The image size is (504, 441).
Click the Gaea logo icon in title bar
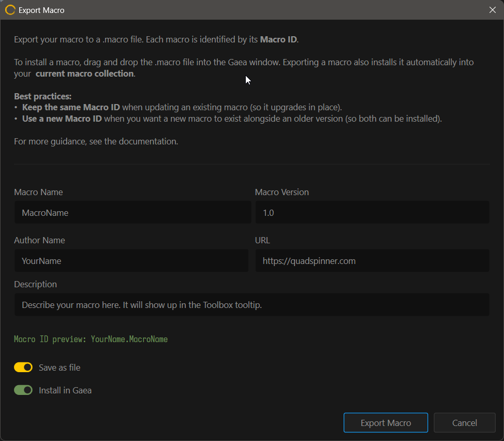tap(10, 10)
